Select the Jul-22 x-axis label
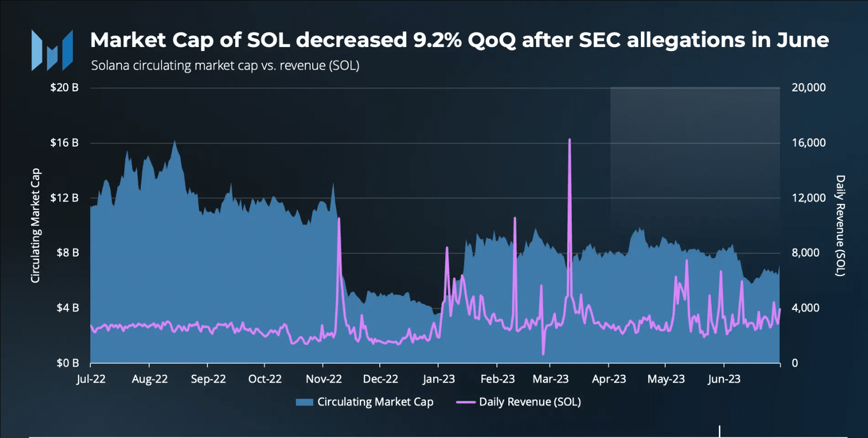 pyautogui.click(x=91, y=379)
